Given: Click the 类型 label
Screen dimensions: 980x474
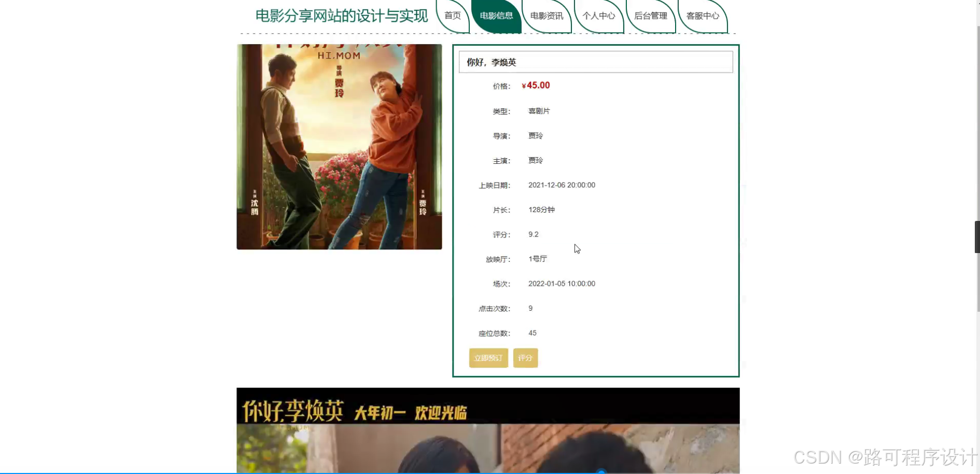Looking at the screenshot, I should tap(501, 111).
